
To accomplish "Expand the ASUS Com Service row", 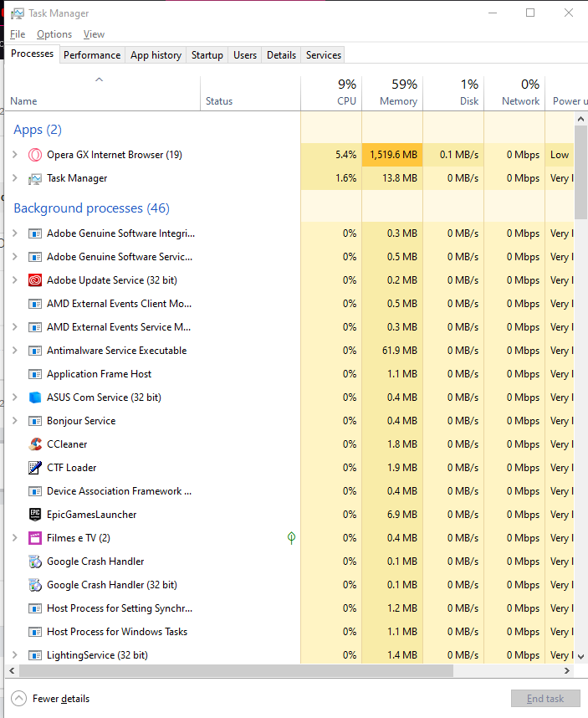I will click(15, 397).
